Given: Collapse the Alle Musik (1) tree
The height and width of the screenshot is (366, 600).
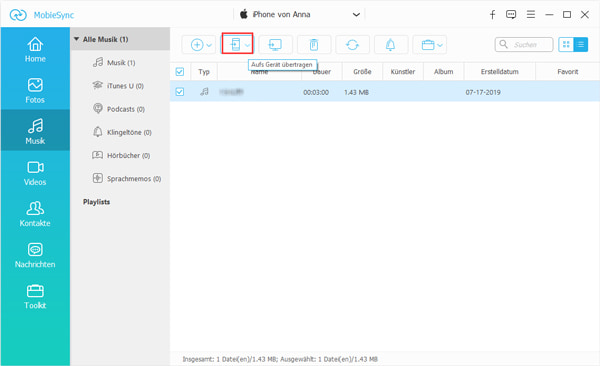Looking at the screenshot, I should point(76,39).
